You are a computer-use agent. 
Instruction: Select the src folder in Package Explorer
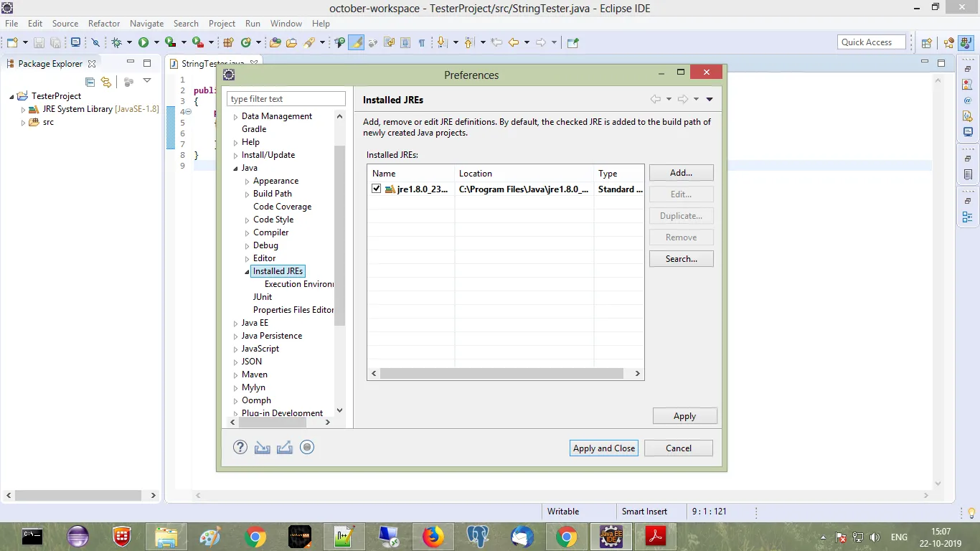click(48, 123)
